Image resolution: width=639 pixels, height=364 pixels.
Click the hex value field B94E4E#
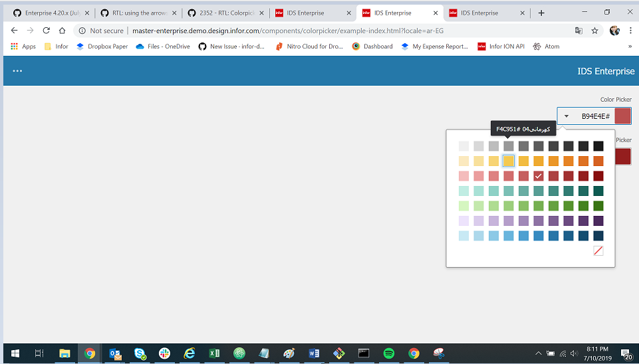click(595, 116)
